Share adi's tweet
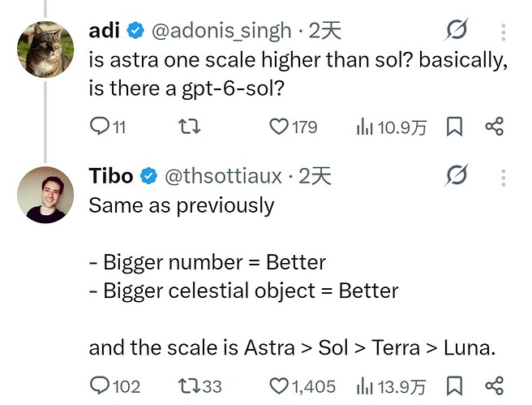The width and height of the screenshot is (532, 405). 495,127
